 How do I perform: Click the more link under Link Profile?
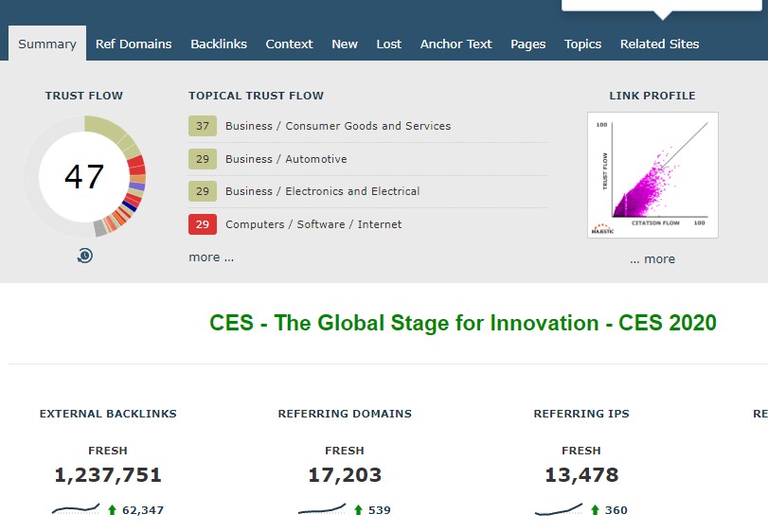coord(652,259)
